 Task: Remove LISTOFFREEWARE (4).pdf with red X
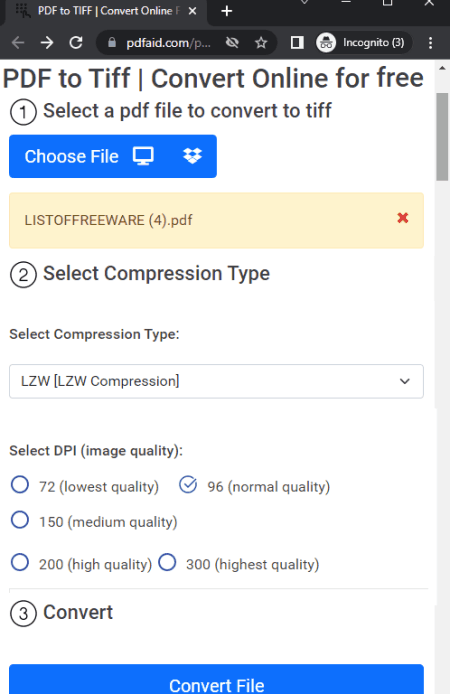403,218
